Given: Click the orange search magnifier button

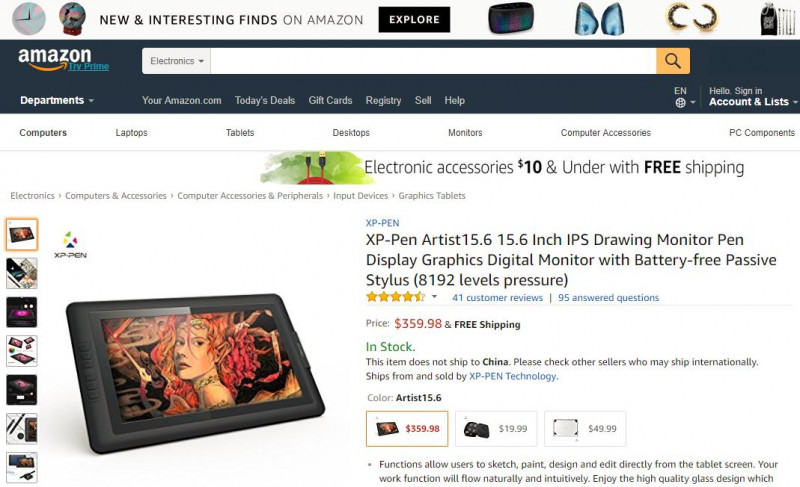Looking at the screenshot, I should pos(672,61).
